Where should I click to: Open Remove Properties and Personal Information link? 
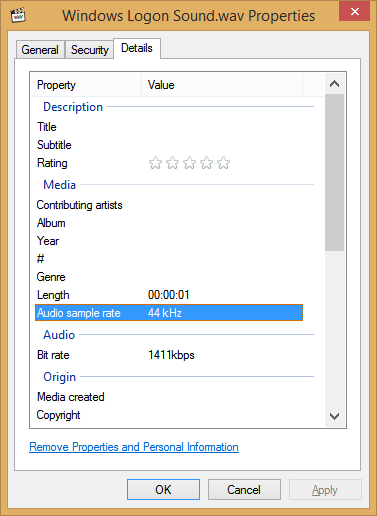[134, 447]
